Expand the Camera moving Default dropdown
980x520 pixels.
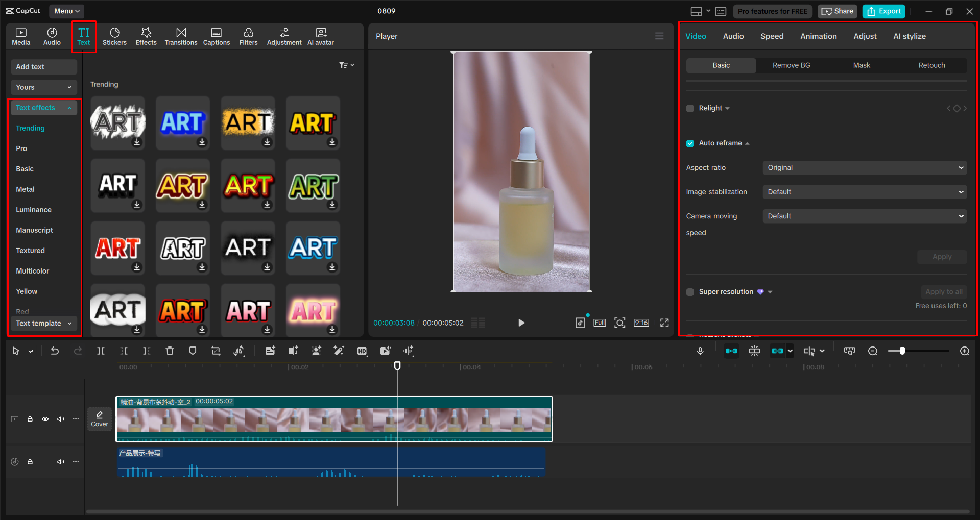(x=864, y=216)
